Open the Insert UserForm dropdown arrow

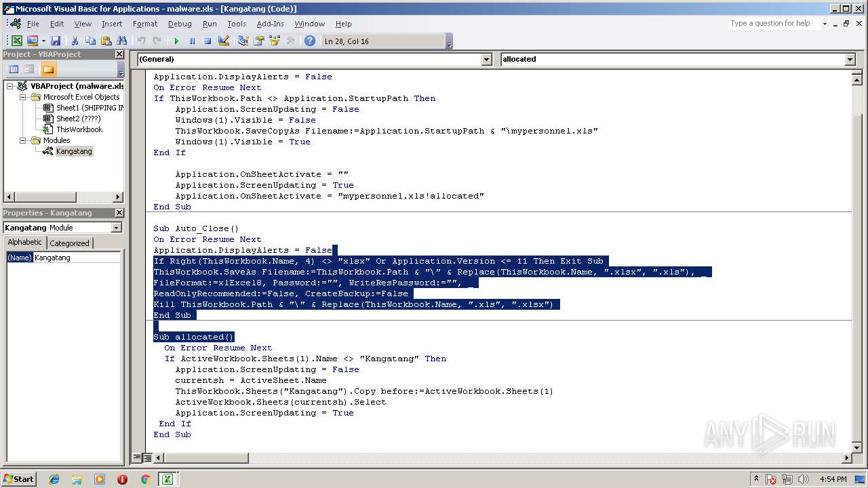(x=43, y=41)
